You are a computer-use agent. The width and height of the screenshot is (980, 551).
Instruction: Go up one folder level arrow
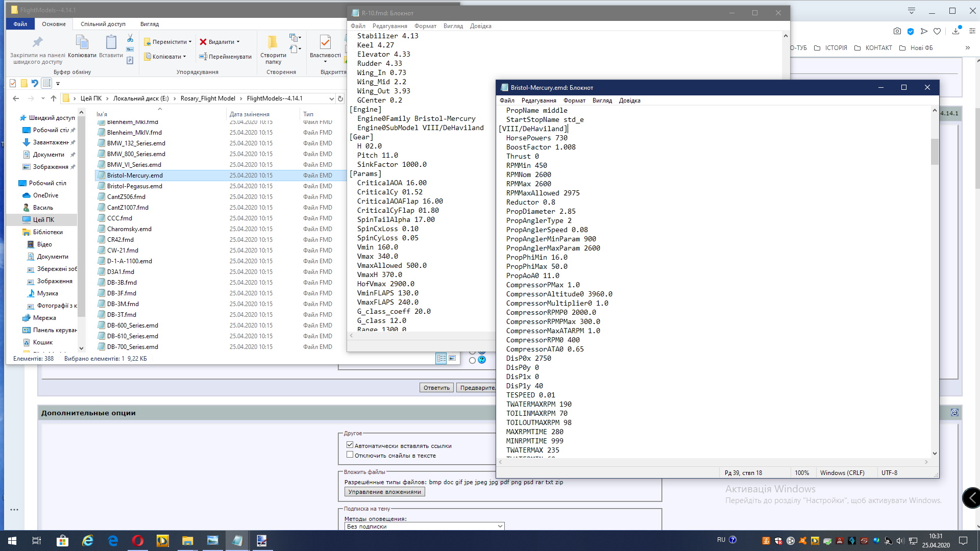53,98
